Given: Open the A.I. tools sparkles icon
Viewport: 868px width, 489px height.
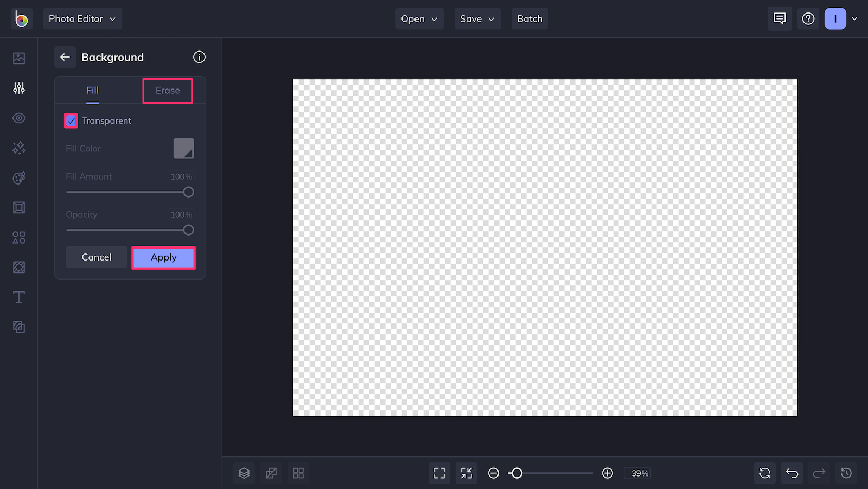Looking at the screenshot, I should click(18, 148).
